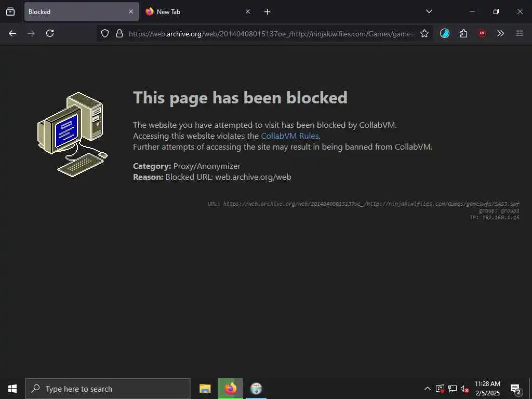Viewport: 532px width, 399px height.
Task: Open a new tab with plus button
Action: [x=268, y=12]
